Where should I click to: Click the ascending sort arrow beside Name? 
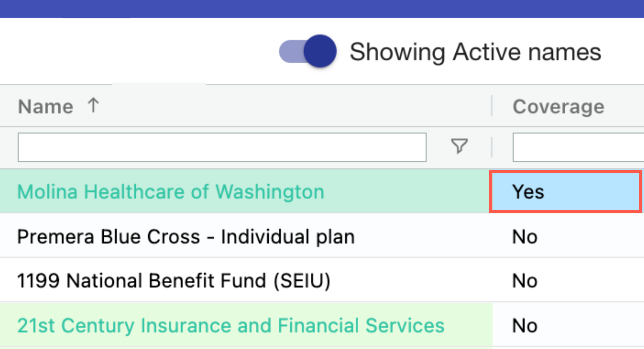[x=93, y=105]
